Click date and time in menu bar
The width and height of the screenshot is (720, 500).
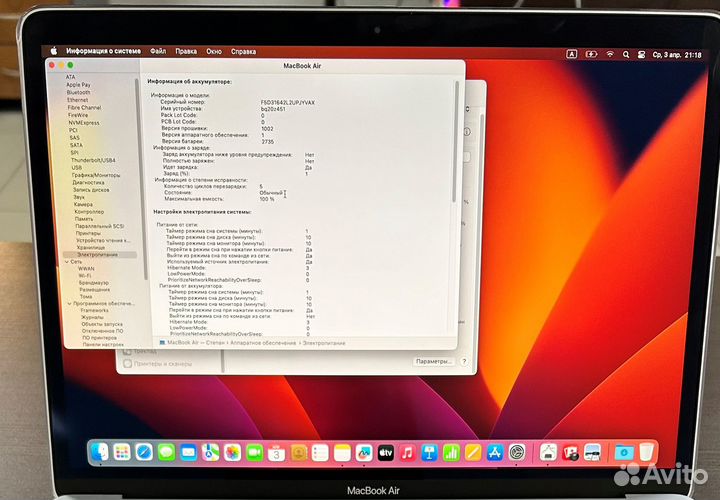pos(677,55)
